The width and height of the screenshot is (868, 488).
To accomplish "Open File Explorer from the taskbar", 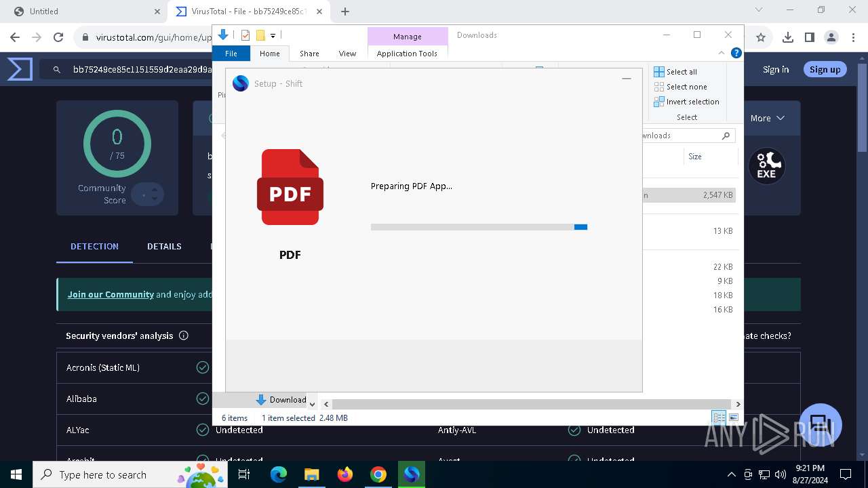I will (312, 474).
